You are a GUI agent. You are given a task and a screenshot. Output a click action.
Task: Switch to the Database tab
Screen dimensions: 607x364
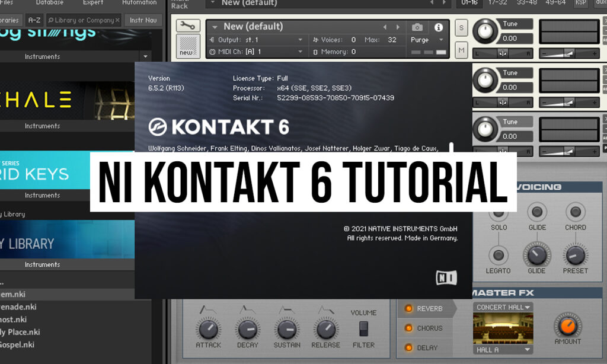click(x=50, y=3)
